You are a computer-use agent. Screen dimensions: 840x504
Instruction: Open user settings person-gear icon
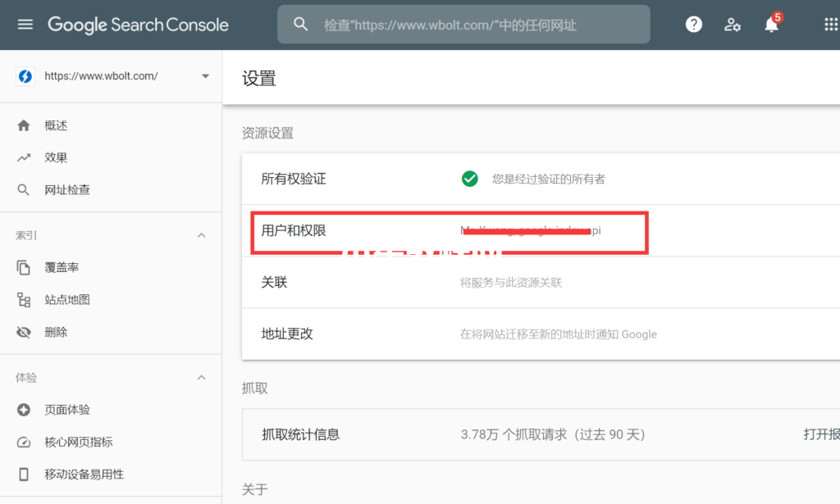point(733,25)
